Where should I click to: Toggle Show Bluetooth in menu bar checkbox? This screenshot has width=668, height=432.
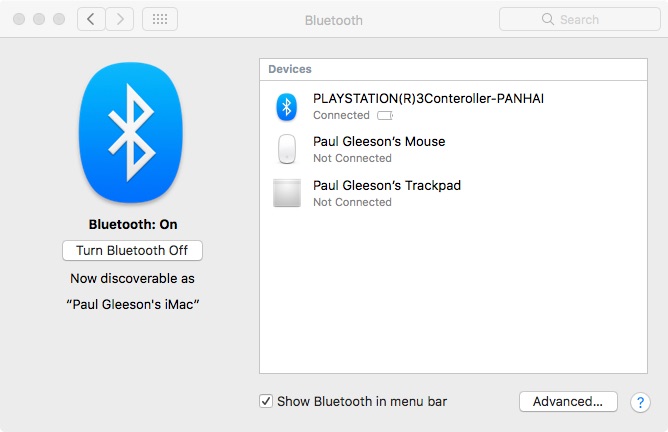(x=266, y=401)
